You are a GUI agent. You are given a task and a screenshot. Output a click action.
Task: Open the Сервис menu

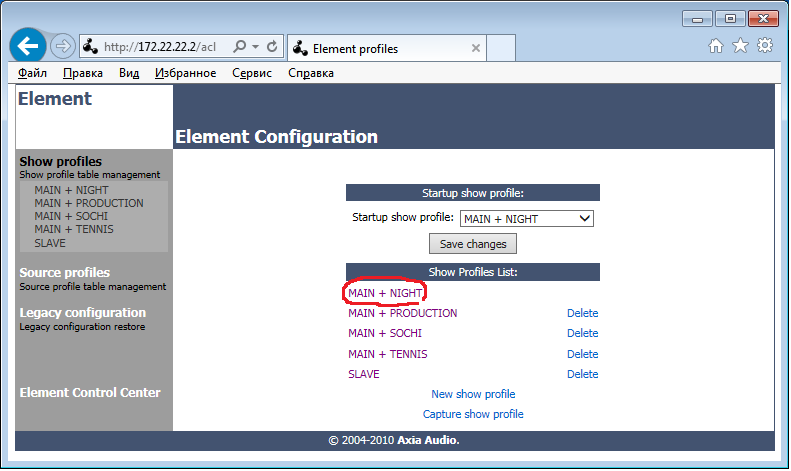[252, 73]
